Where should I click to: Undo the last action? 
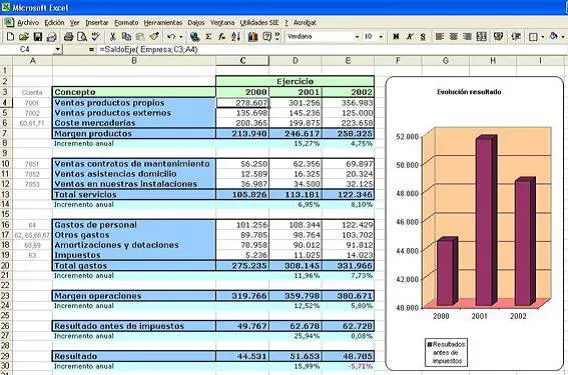click(x=171, y=37)
